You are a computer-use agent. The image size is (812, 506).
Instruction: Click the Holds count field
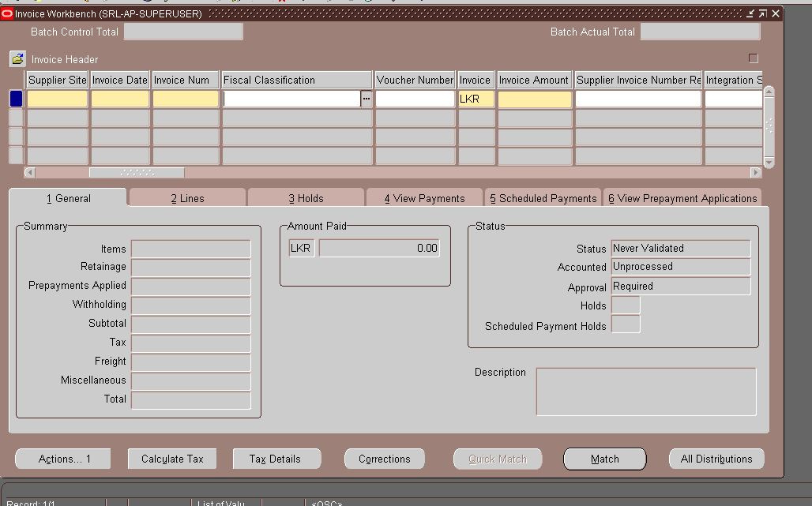pos(626,305)
